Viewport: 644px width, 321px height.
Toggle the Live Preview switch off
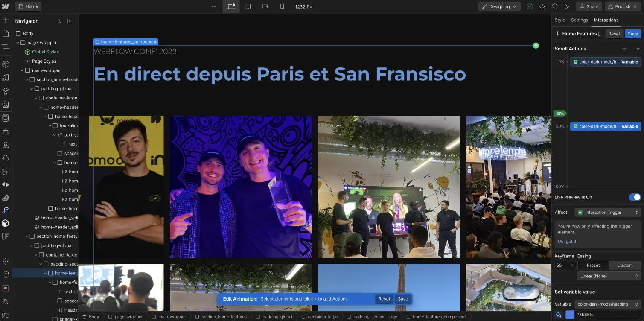[x=635, y=197]
